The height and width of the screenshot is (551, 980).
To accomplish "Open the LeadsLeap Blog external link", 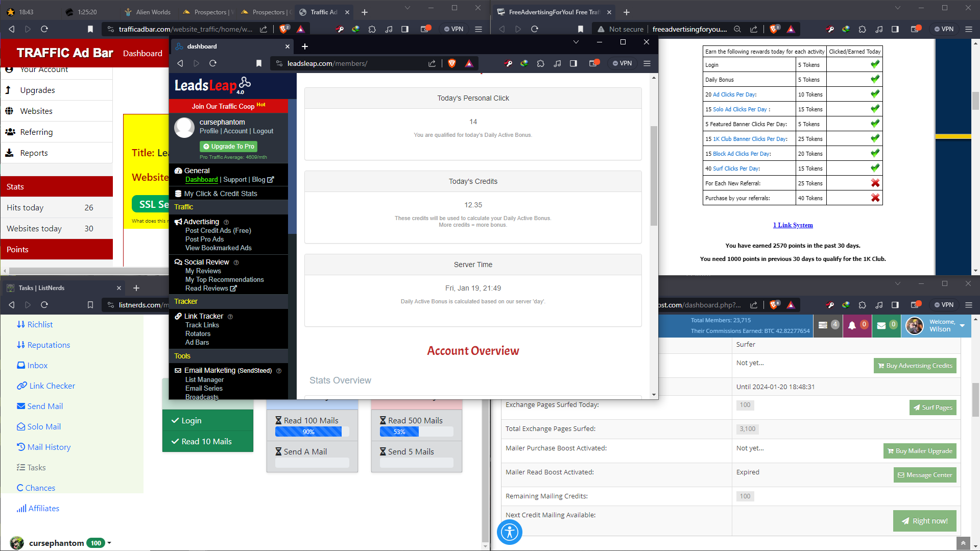I will [x=262, y=180].
